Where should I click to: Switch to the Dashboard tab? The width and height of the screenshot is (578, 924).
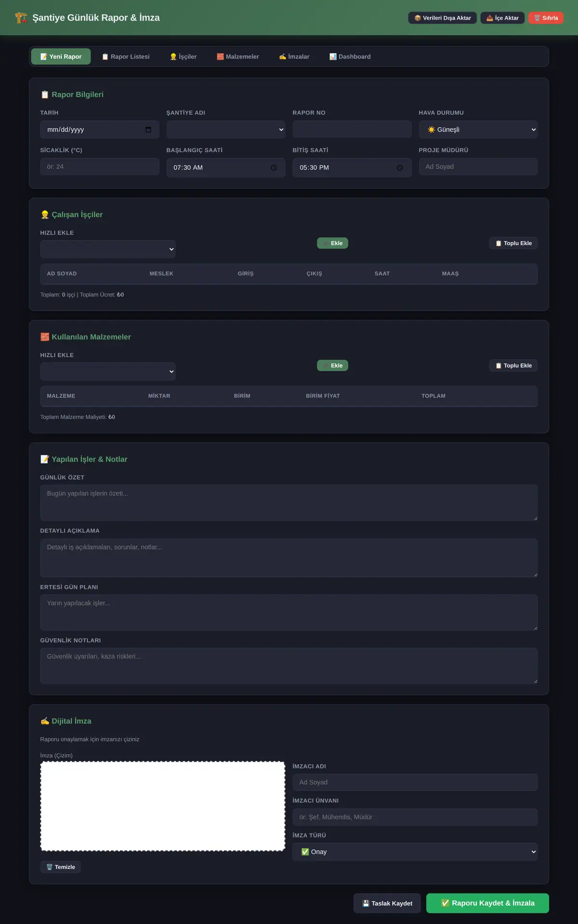pyautogui.click(x=350, y=57)
